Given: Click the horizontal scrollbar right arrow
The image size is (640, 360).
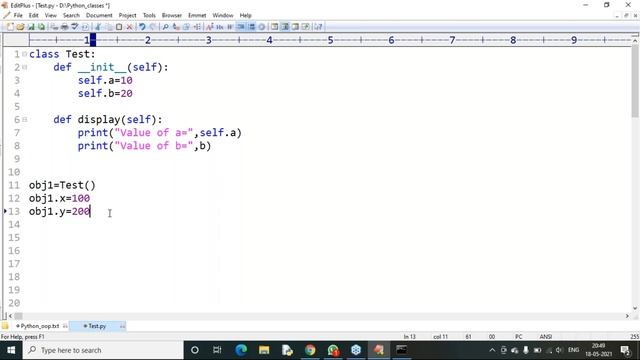Looking at the screenshot, I should pos(627,316).
